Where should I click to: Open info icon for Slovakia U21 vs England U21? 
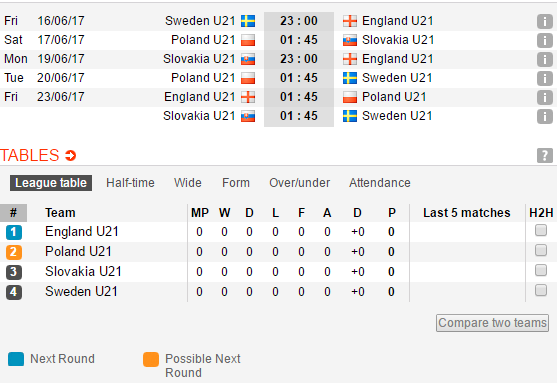(545, 59)
